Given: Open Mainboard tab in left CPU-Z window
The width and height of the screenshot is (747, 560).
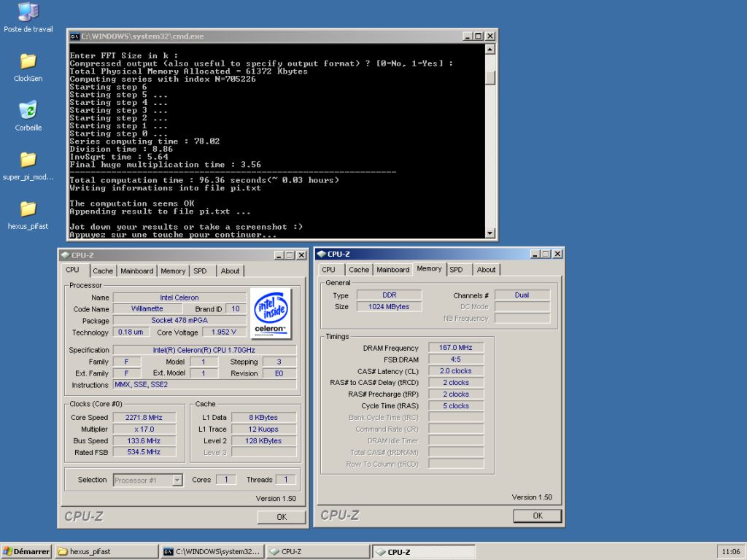Looking at the screenshot, I should (136, 271).
